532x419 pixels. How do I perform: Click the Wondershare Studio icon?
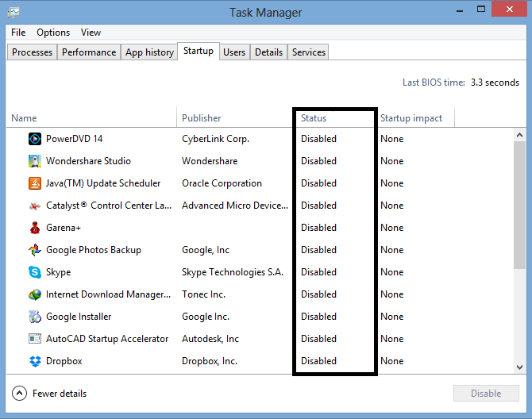pos(35,161)
